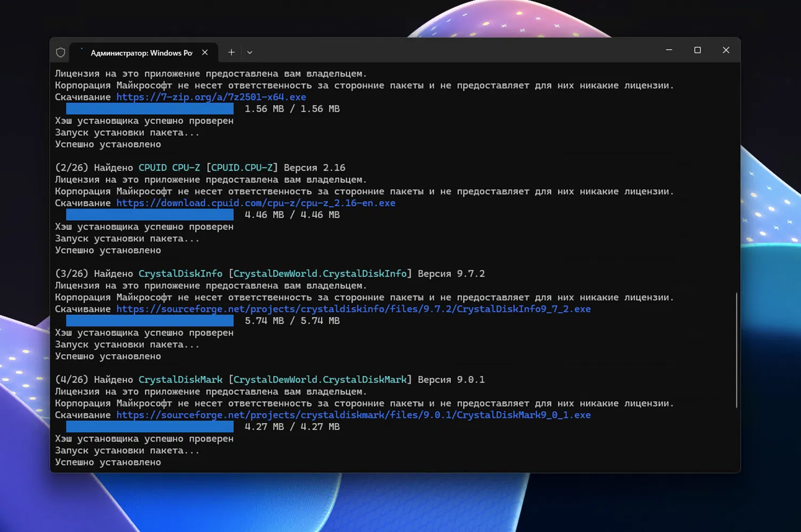Click the "(4/26)" package counter
The width and height of the screenshot is (801, 532).
72,380
